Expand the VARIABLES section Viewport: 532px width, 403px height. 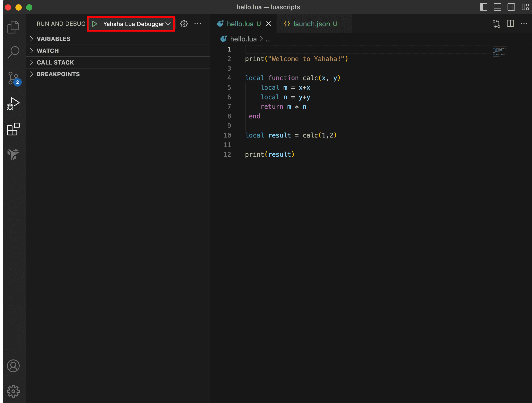pyautogui.click(x=53, y=39)
